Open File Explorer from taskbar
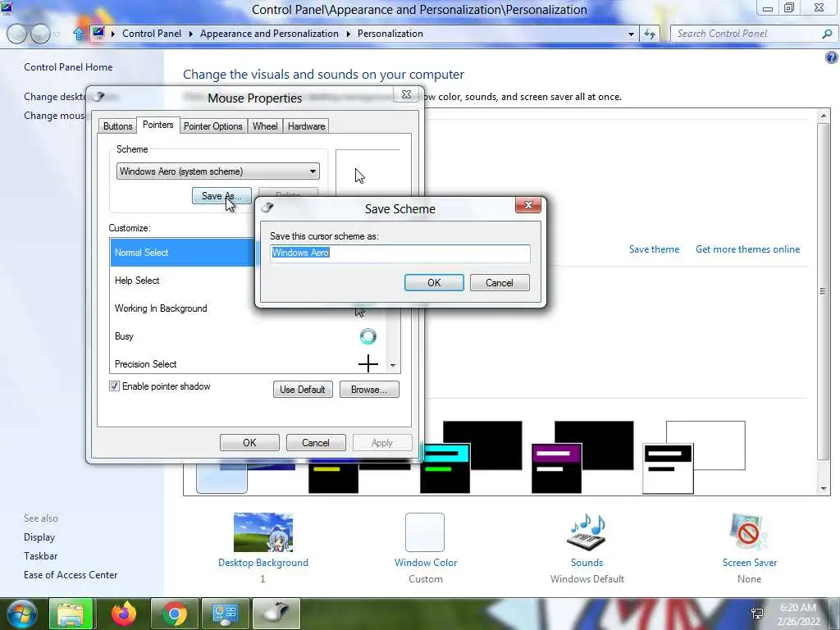840x630 pixels. [x=71, y=614]
